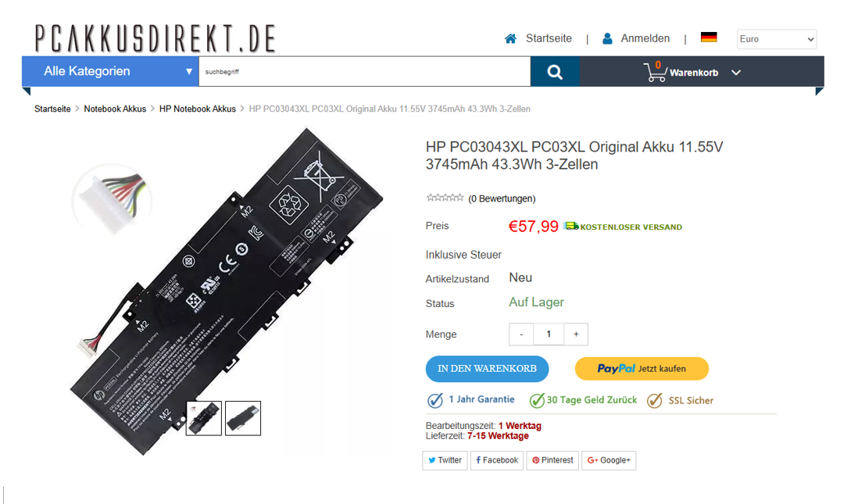The image size is (851, 504).
Task: Expand the Alle Kategorien dropdown
Action: (x=110, y=71)
